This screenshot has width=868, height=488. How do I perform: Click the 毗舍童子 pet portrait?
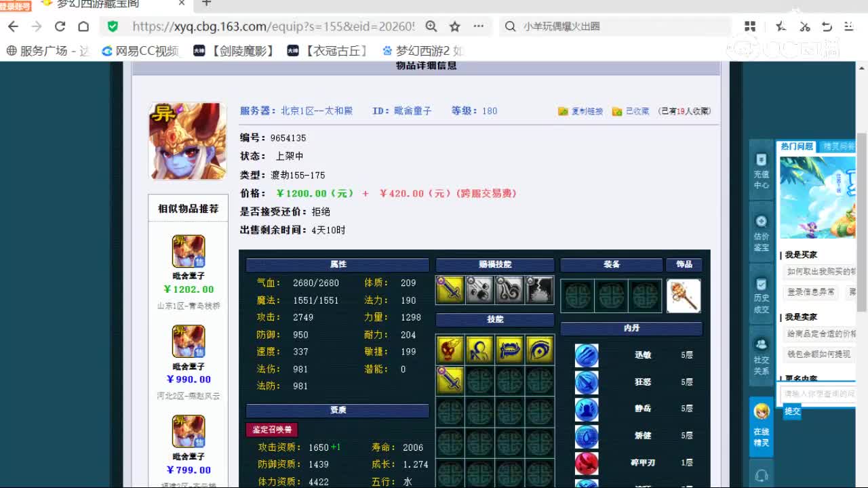point(188,141)
